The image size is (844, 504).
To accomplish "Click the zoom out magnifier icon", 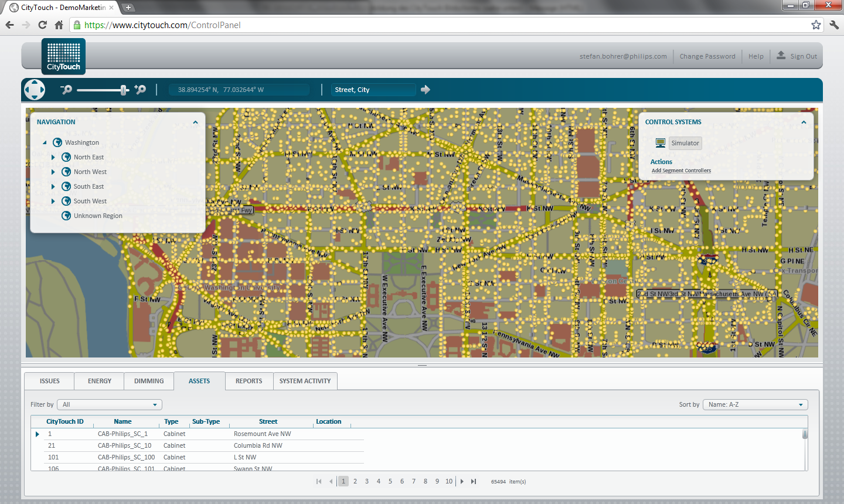I will (66, 90).
